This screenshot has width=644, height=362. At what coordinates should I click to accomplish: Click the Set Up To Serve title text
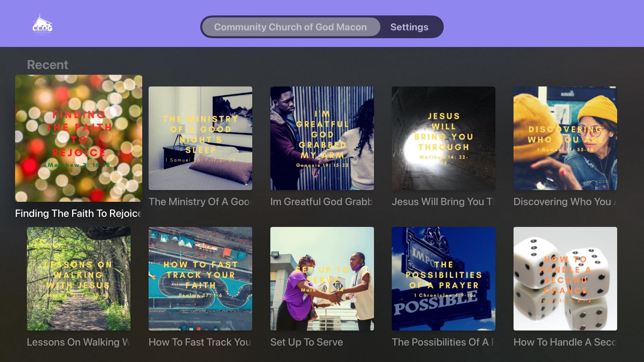pos(307,342)
